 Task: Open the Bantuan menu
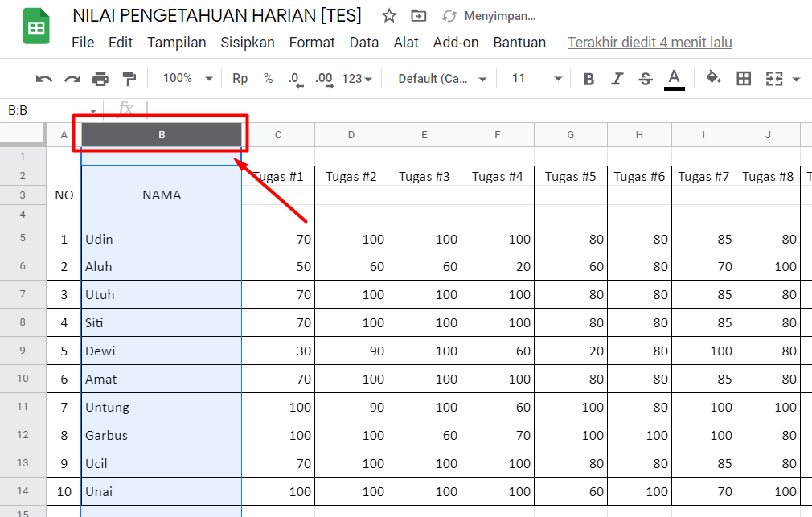click(x=519, y=43)
